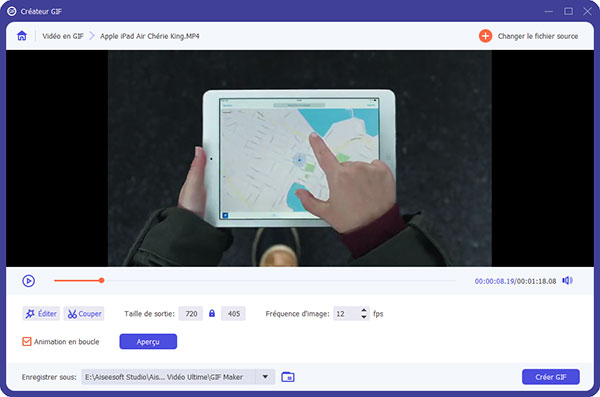Edit the output height field 405

(x=233, y=314)
